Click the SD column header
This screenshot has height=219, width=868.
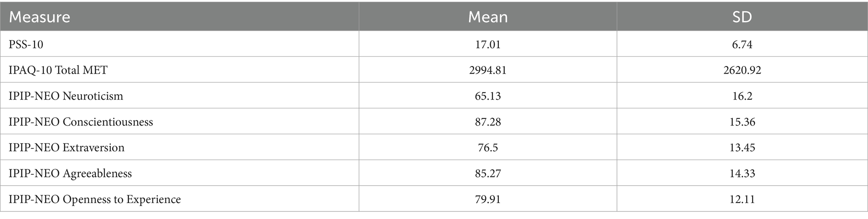coord(742,17)
